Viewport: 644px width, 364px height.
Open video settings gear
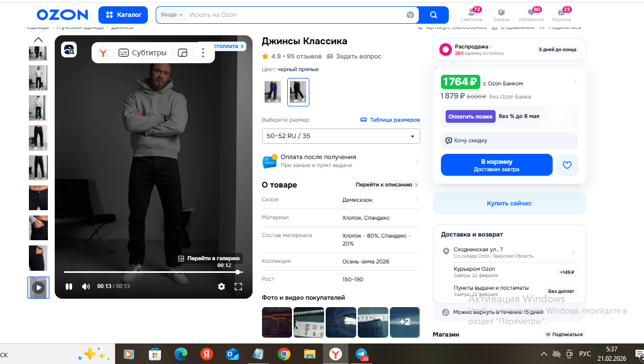coord(222,287)
